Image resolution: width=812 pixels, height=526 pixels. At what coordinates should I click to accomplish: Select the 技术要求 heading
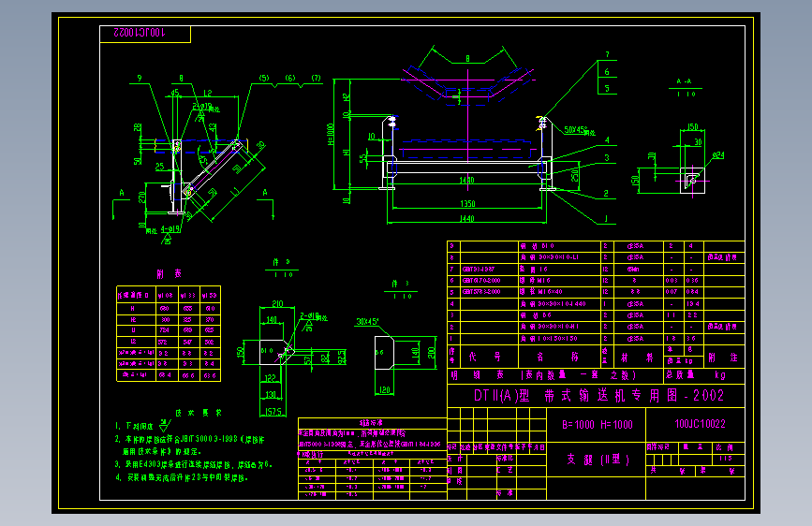coord(198,413)
